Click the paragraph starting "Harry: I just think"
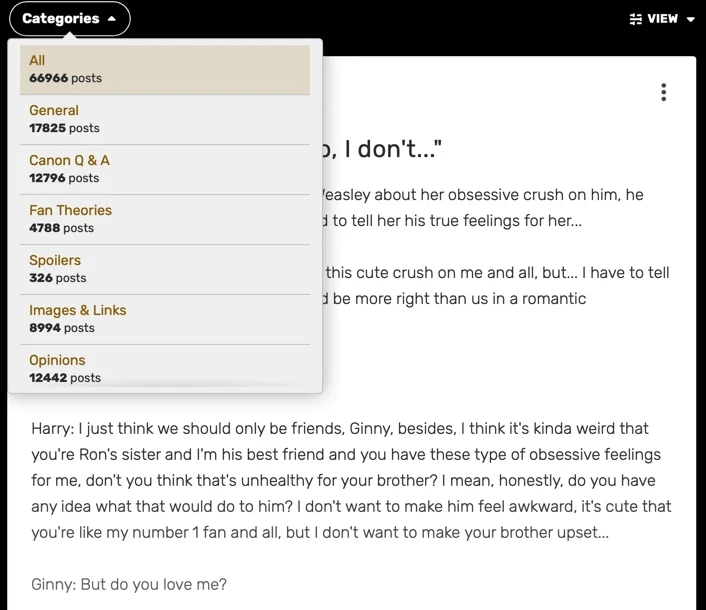Viewport: 706px width, 610px height. pyautogui.click(x=351, y=480)
